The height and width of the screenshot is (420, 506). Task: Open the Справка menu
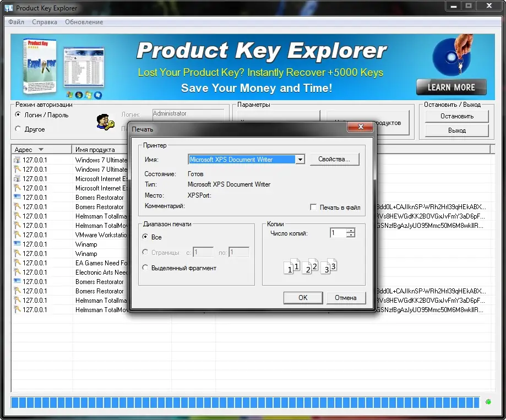point(45,22)
